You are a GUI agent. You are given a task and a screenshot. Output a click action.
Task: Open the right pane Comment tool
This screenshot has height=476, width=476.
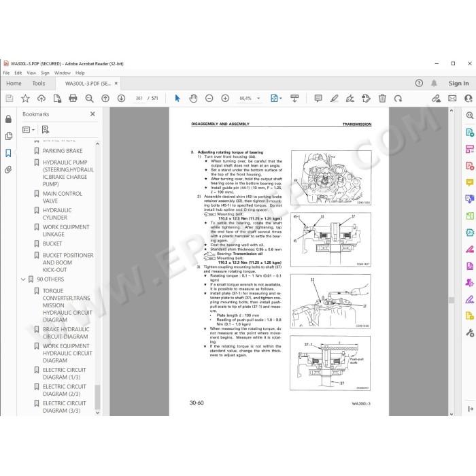click(x=470, y=182)
